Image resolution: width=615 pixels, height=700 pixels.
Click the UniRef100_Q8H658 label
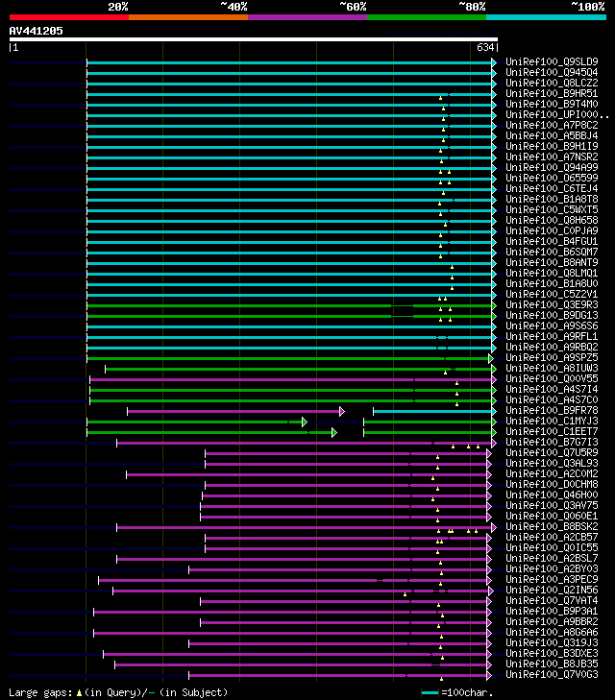pos(552,220)
